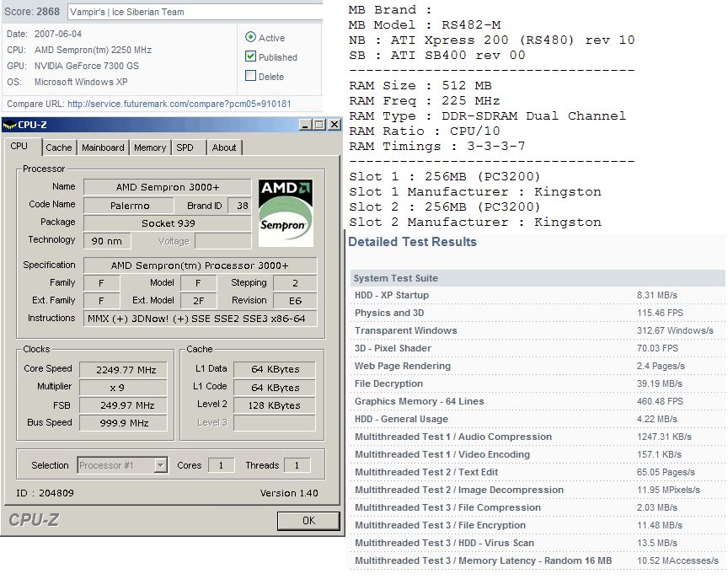Click the AMD Sempron logo image
Viewport: 728px width, 579px height.
(x=286, y=212)
